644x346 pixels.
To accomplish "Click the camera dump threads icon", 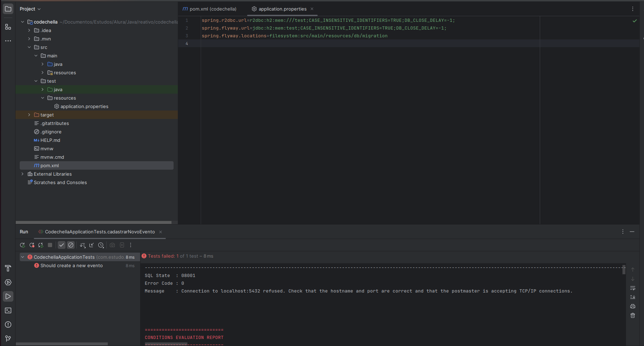I will tap(112, 245).
